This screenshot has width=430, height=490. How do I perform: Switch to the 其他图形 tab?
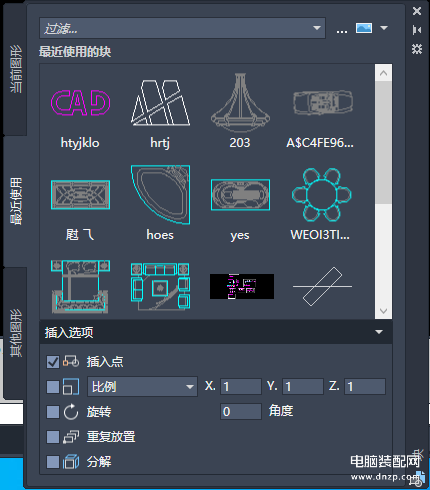(15, 333)
